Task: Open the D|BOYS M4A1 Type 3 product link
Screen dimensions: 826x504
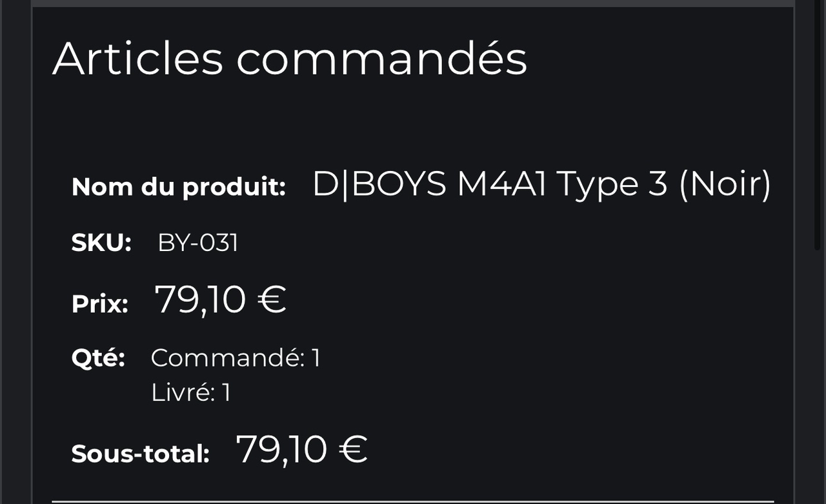Action: (541, 185)
